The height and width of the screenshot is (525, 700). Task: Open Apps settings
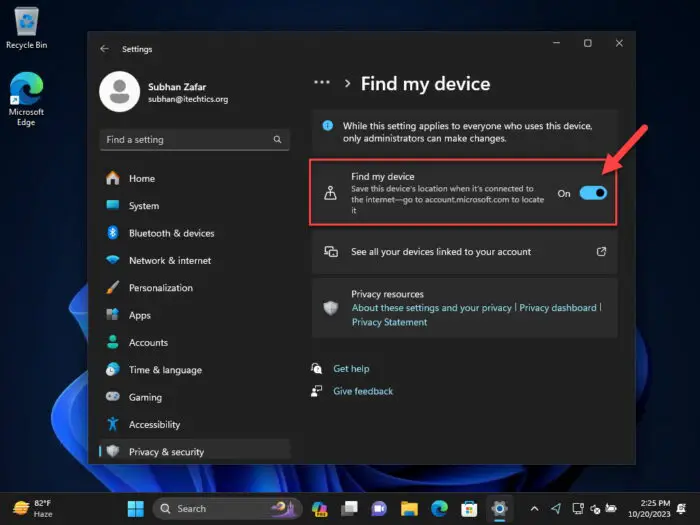pos(195,315)
